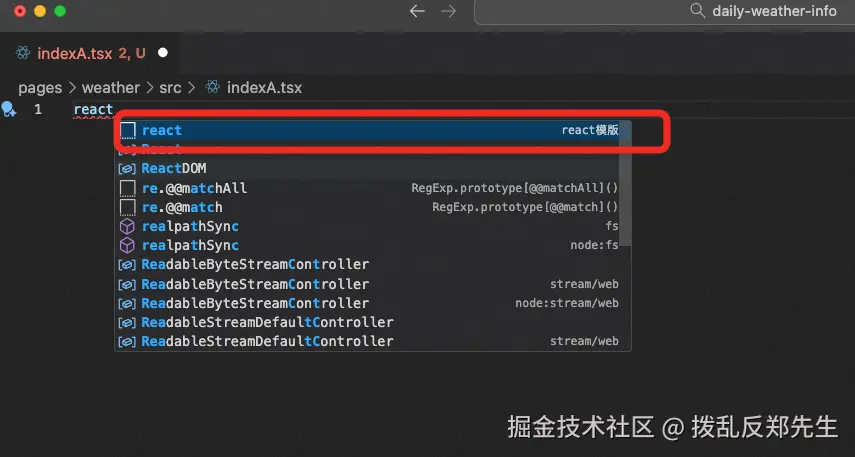Click the react模版 description label
This screenshot has height=457, width=855.
590,130
